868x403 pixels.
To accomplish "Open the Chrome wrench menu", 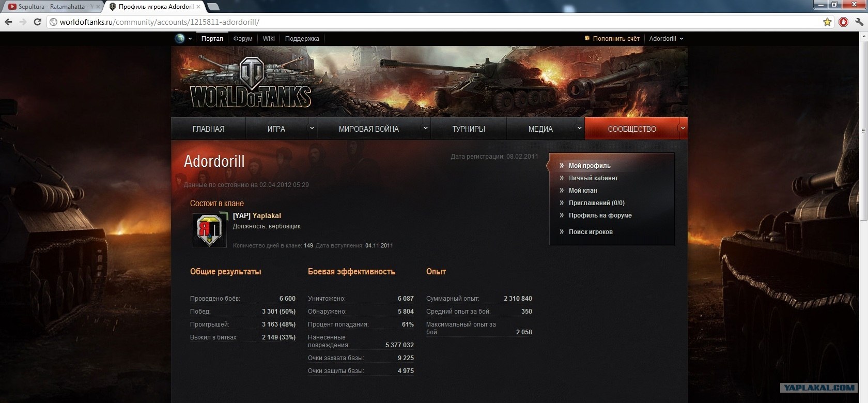I will [859, 22].
